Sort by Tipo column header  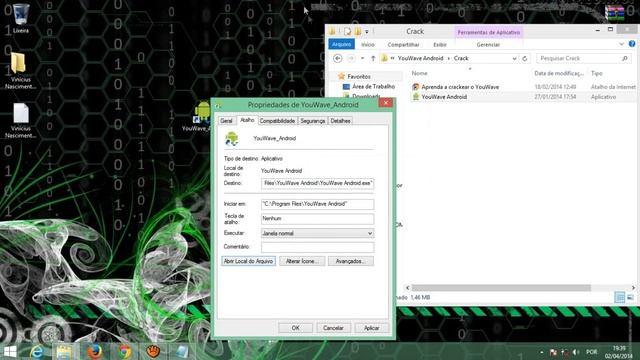[x=597, y=73]
